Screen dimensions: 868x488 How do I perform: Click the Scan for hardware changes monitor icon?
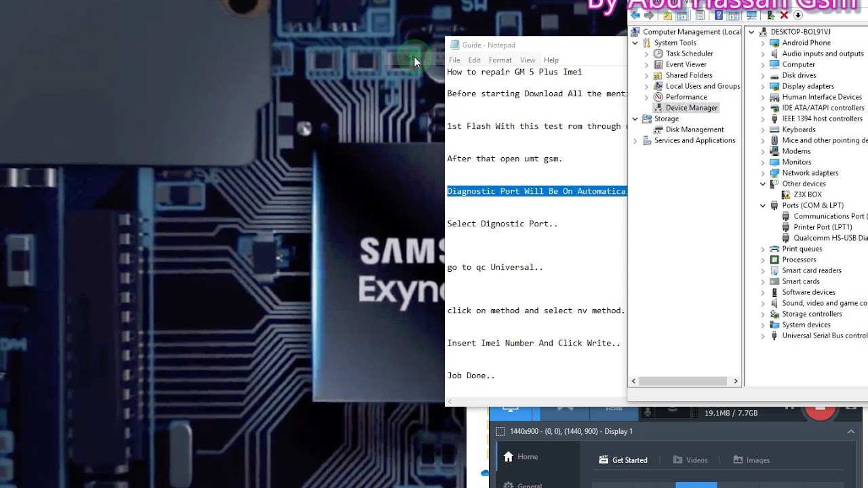click(x=751, y=15)
